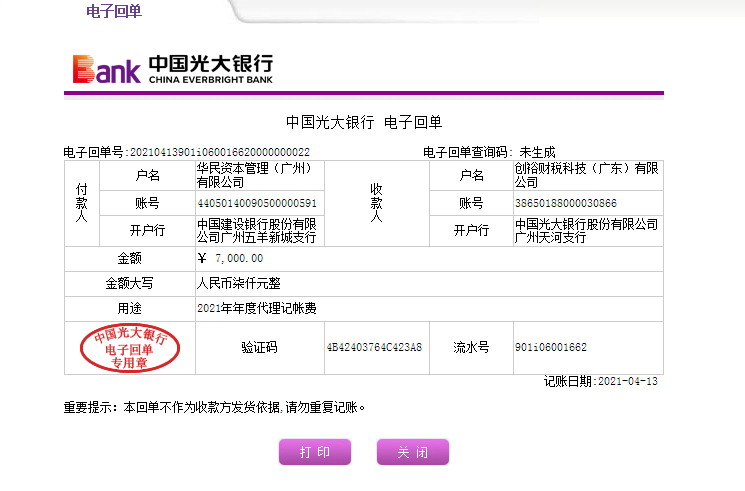Screen dimensions: 745x491
Task: Select payer account 44050140090500000591
Action: (x=257, y=203)
